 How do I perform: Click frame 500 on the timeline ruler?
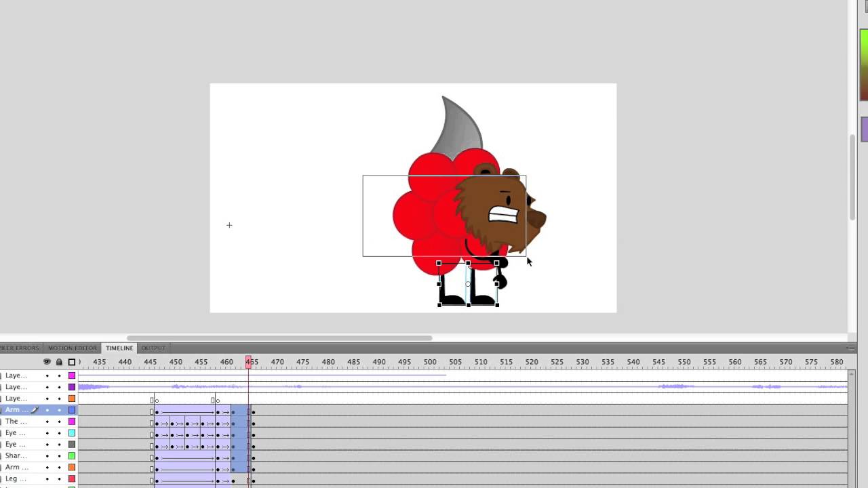tap(430, 362)
